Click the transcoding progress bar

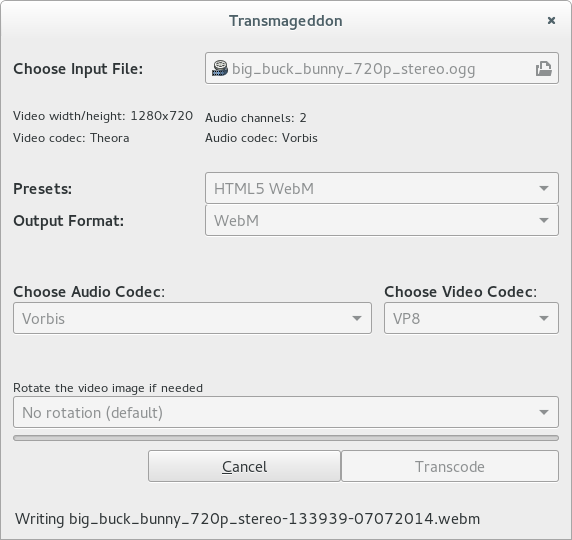click(286, 438)
